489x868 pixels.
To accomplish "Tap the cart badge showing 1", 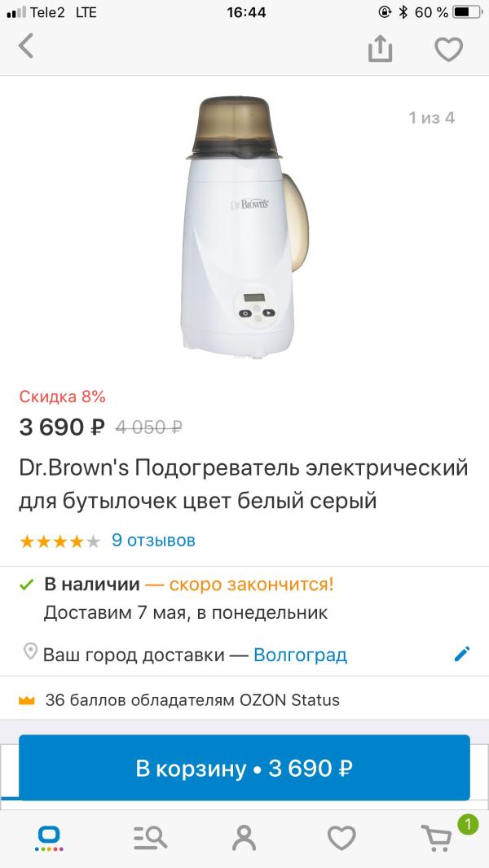I will (467, 825).
